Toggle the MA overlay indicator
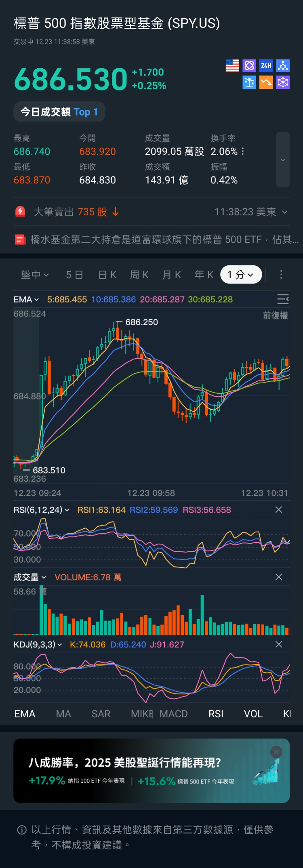The width and height of the screenshot is (303, 868). (x=63, y=714)
